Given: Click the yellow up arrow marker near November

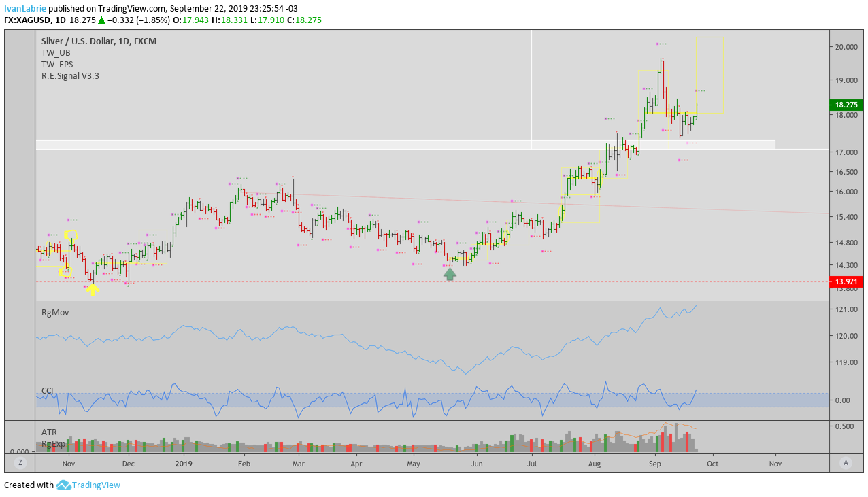Looking at the screenshot, I should click(93, 289).
